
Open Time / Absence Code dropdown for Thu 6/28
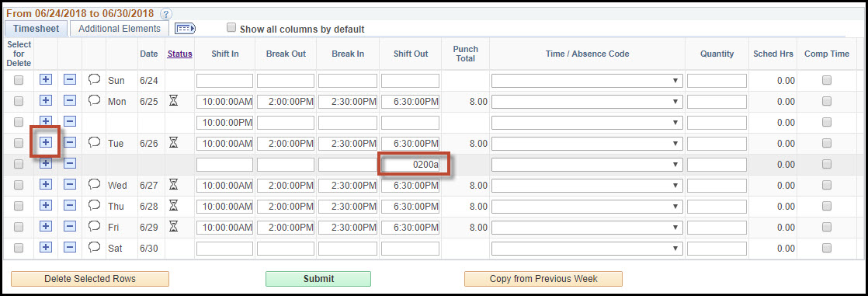[x=587, y=206]
